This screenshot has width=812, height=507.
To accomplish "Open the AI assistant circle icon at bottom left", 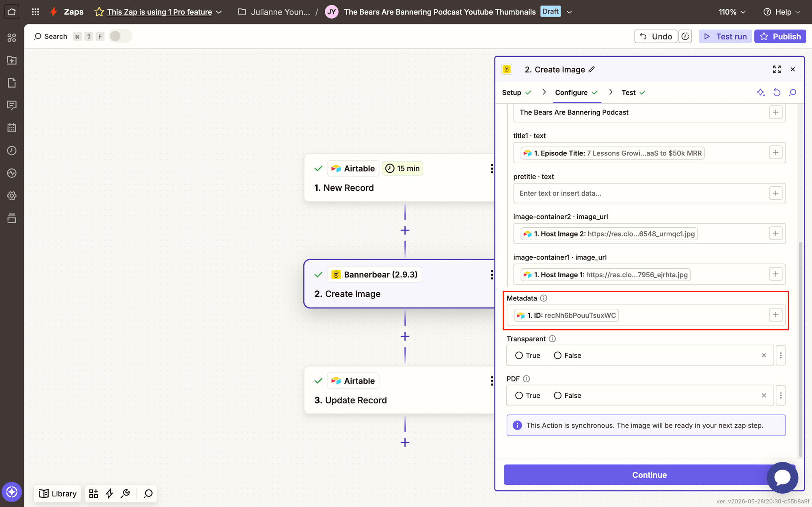I will coord(12,492).
